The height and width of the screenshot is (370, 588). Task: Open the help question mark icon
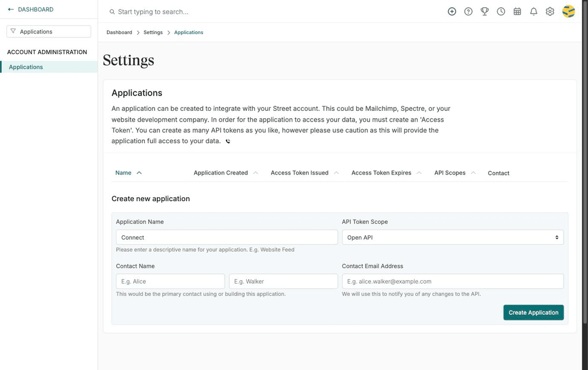(x=468, y=11)
